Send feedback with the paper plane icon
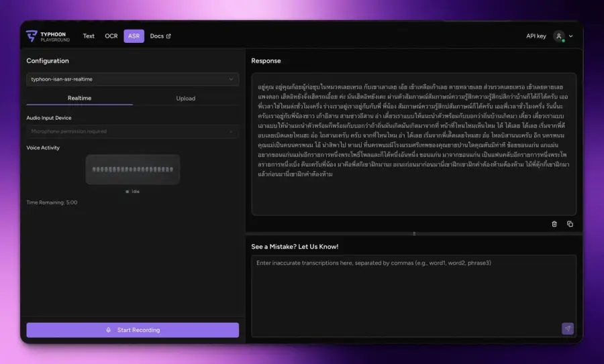 point(567,328)
